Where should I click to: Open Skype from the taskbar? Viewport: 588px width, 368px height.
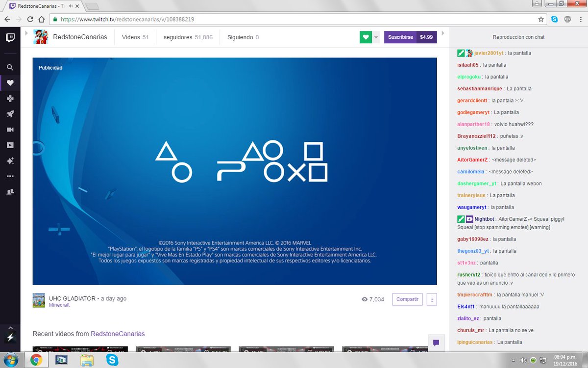tap(112, 361)
